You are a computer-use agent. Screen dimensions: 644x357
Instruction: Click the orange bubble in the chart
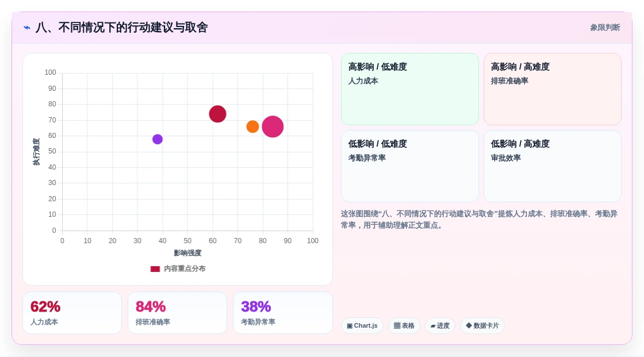pos(252,126)
